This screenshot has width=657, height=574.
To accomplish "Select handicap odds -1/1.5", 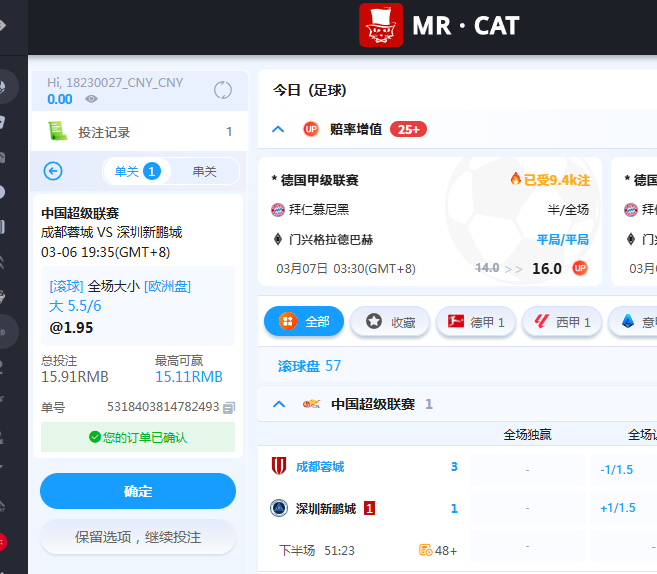I will coord(616,470).
